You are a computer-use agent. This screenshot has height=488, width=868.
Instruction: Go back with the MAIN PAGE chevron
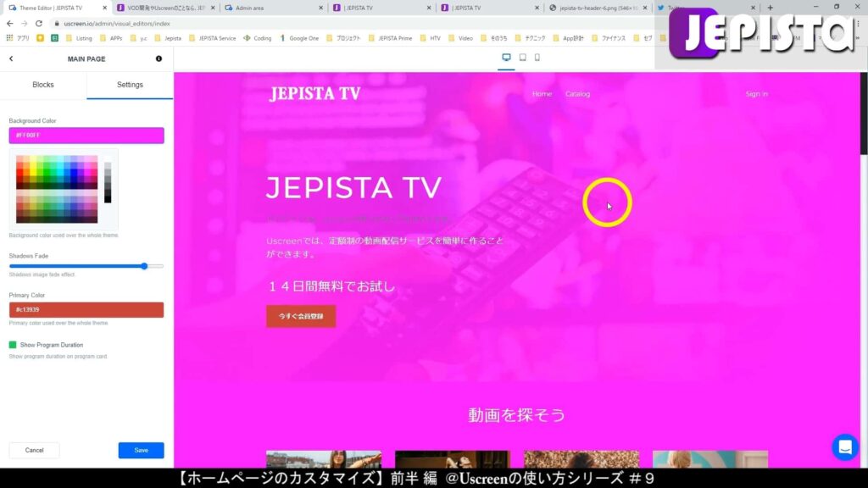point(11,58)
